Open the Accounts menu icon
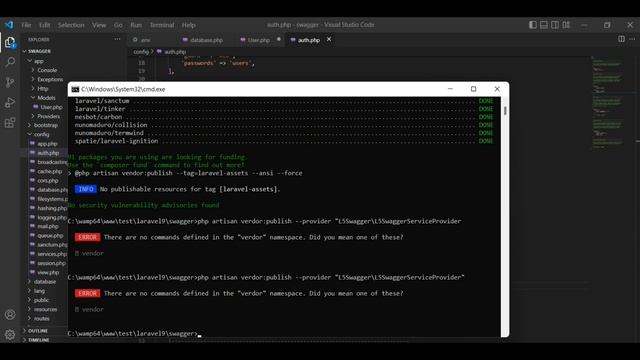Image resolution: width=640 pixels, height=360 pixels. tap(10, 315)
